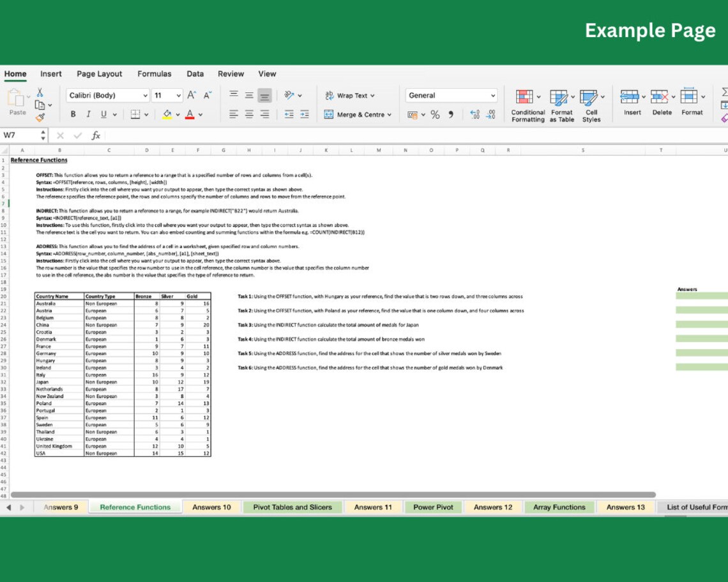Open the fill color dropdown arrow

point(179,115)
